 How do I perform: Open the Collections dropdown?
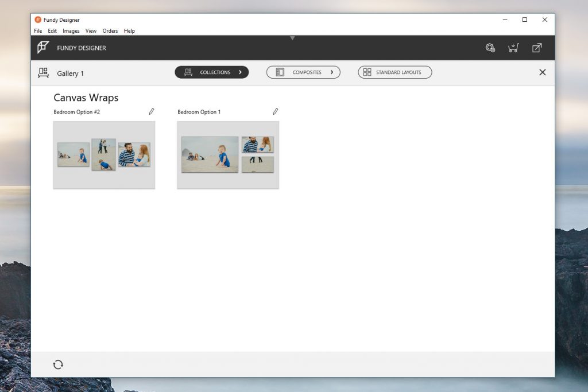[211, 72]
